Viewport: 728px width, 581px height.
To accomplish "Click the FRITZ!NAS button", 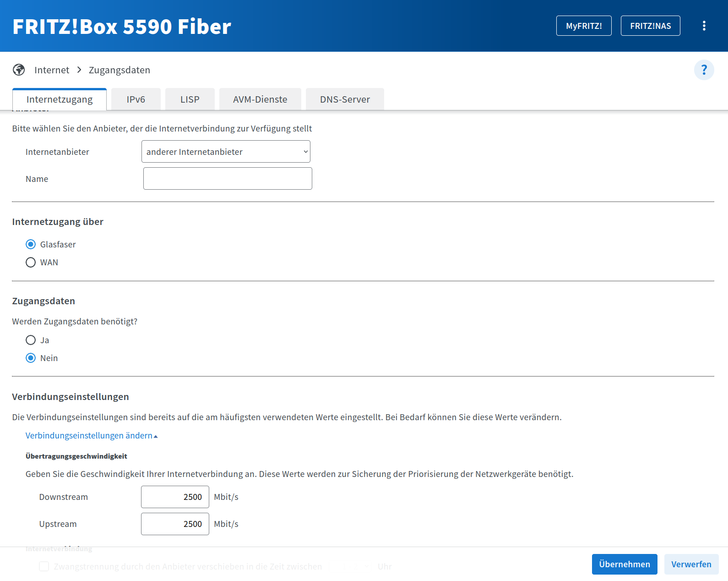I will [x=650, y=26].
